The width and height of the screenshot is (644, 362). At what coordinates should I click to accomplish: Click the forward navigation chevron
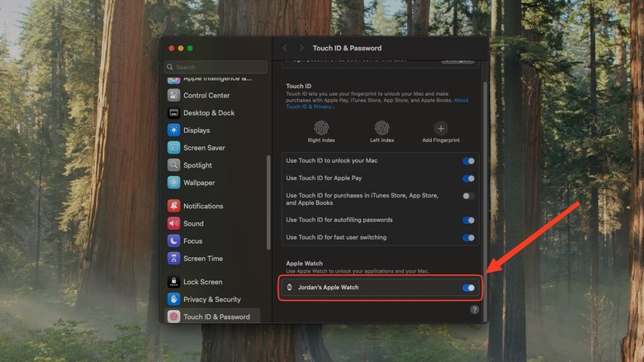pos(301,49)
